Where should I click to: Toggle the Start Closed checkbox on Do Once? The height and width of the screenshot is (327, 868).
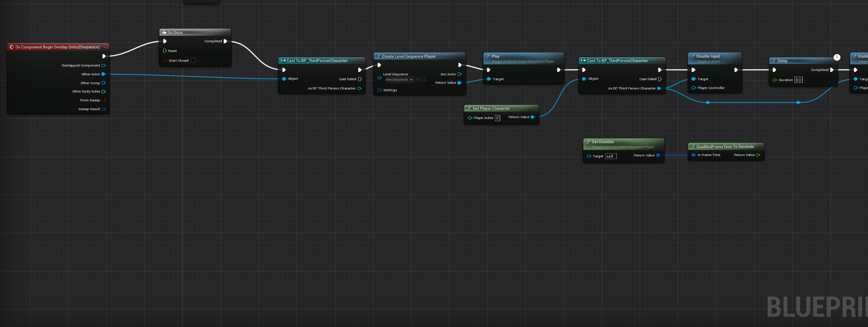[193, 61]
